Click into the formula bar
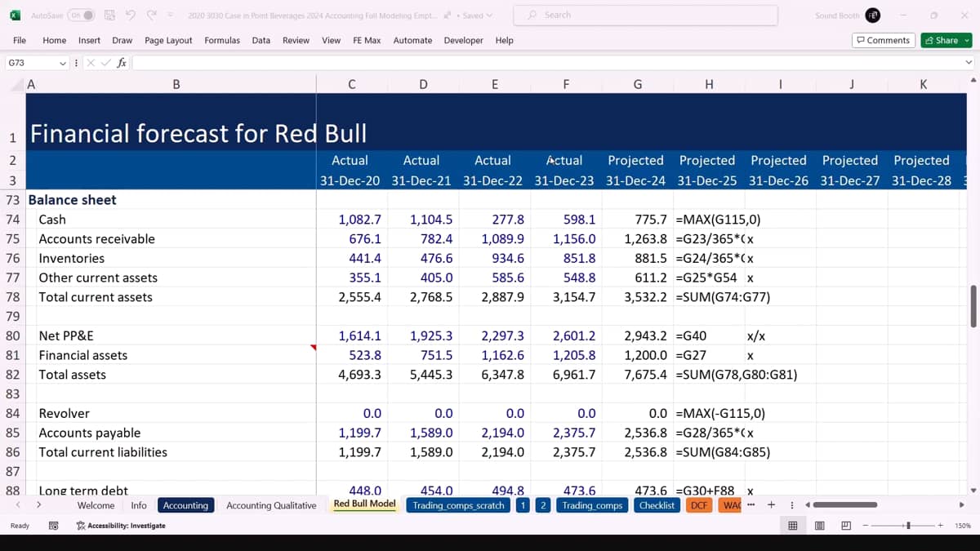 tap(547, 63)
